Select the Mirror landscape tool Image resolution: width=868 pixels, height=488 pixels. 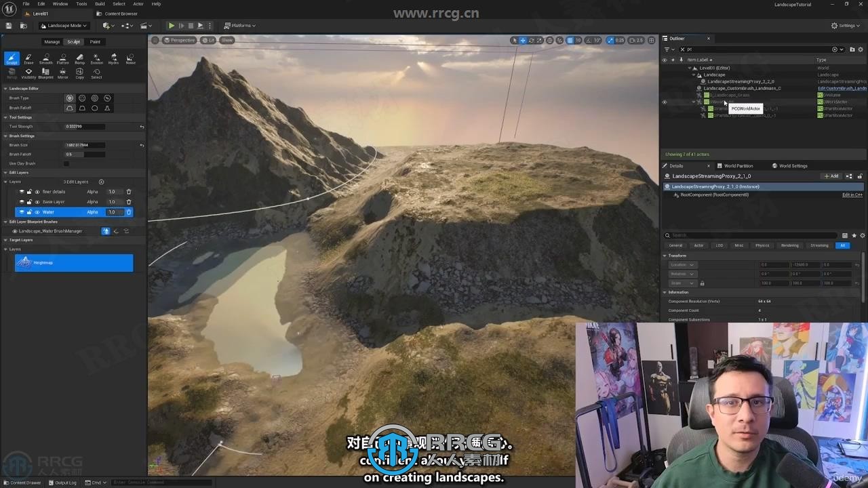point(62,73)
